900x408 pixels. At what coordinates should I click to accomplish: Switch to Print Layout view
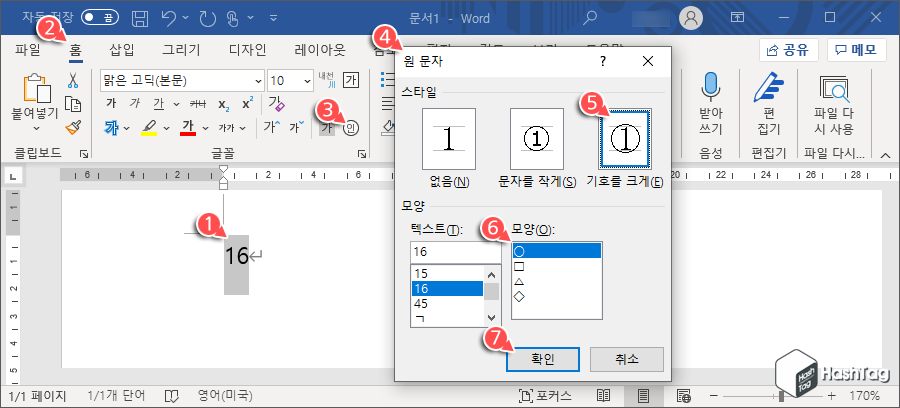[x=643, y=395]
